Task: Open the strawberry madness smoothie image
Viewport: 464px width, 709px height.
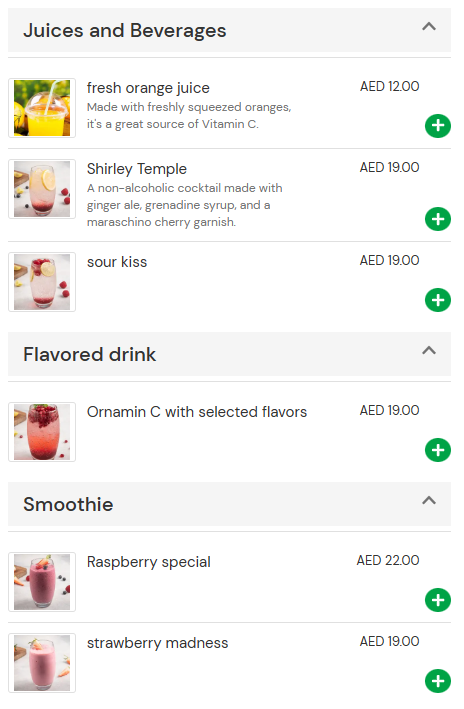Action: tap(42, 663)
